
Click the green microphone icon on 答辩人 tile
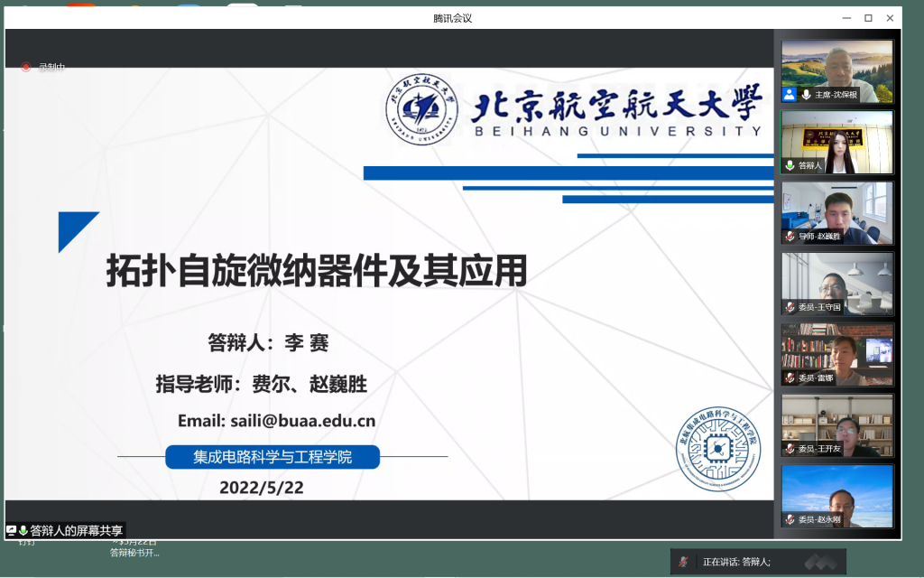pos(790,165)
